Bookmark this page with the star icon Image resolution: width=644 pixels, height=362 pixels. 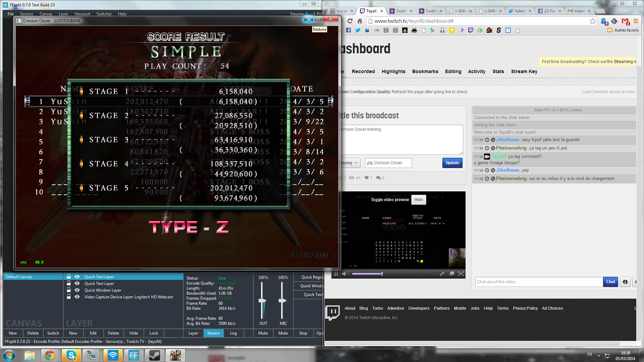click(593, 21)
